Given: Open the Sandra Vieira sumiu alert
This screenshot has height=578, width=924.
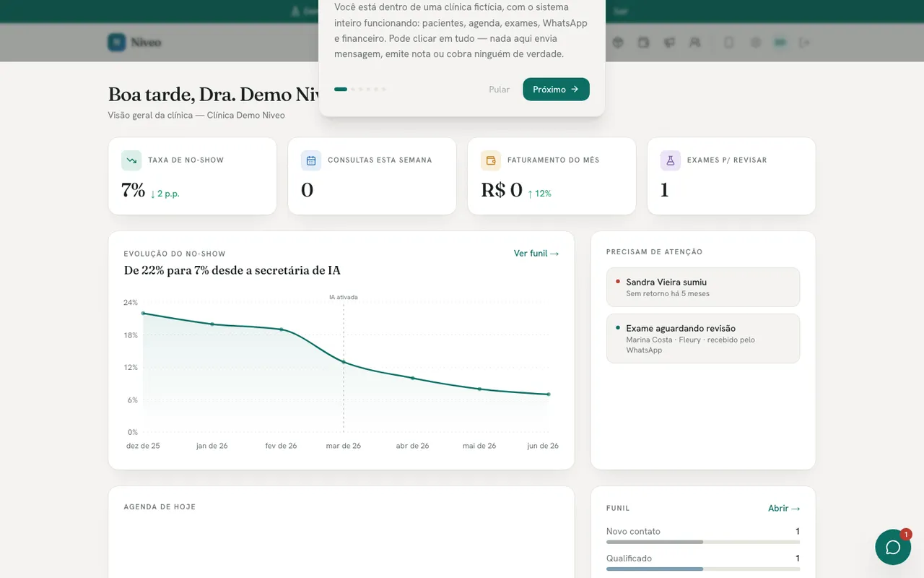Looking at the screenshot, I should pyautogui.click(x=703, y=287).
